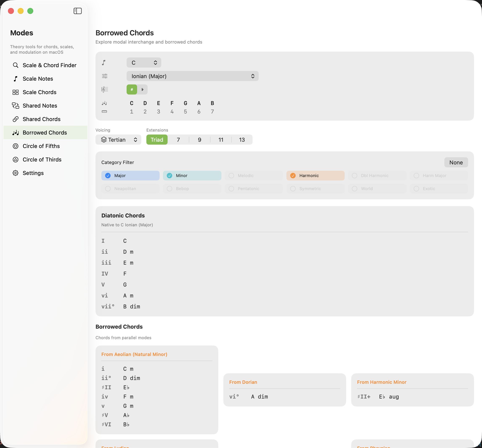
Task: Select the Scale Notes music note icon
Action: point(16,79)
